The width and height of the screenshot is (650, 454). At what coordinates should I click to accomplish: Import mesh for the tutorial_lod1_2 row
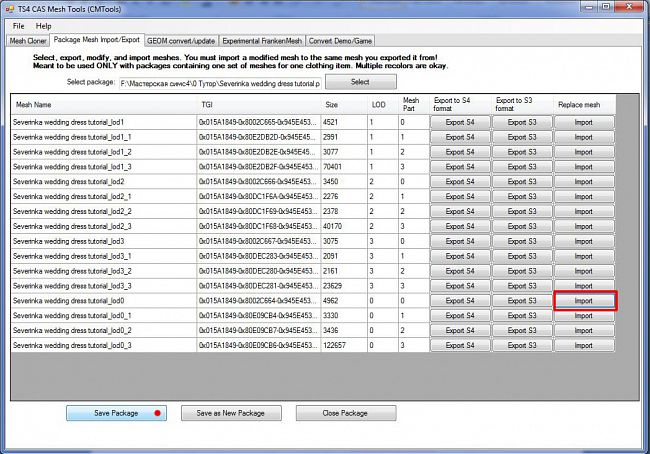(584, 152)
